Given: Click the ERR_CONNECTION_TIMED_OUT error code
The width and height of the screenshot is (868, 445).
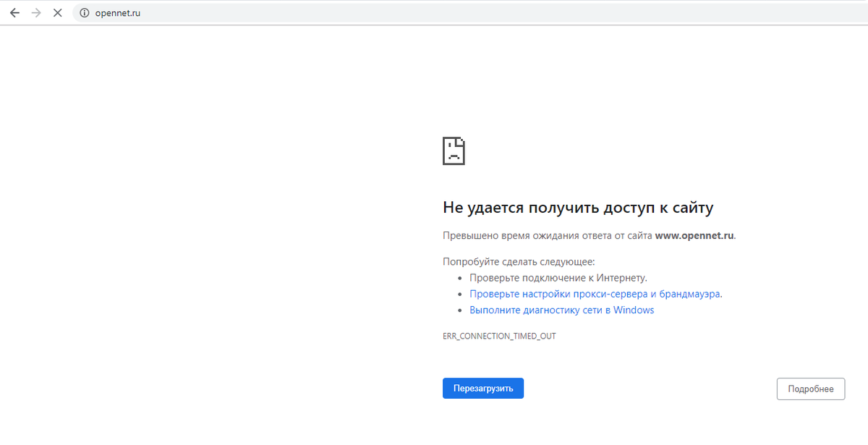Looking at the screenshot, I should tap(499, 335).
